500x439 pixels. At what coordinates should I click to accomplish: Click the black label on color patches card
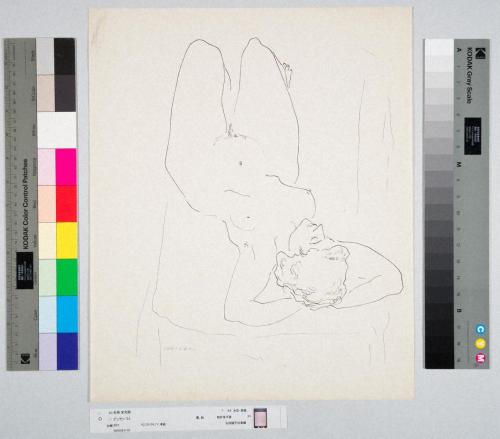coord(25,270)
